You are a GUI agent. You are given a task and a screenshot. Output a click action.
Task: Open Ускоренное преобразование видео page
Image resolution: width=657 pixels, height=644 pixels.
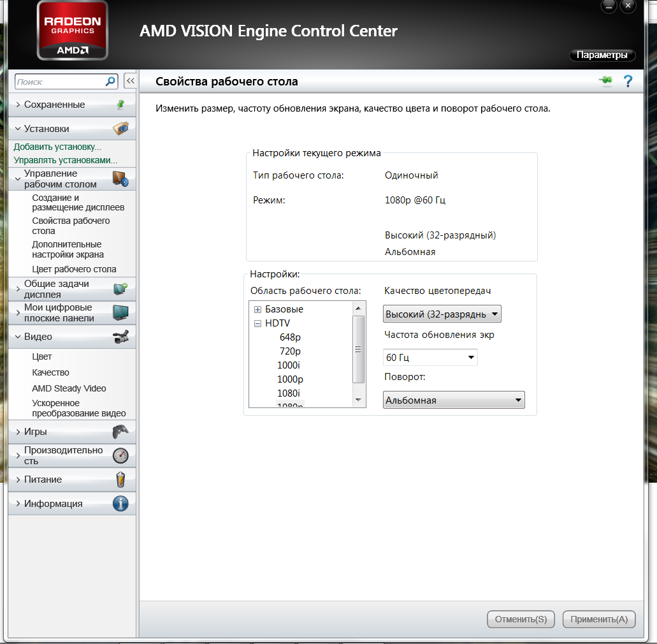pyautogui.click(x=79, y=408)
